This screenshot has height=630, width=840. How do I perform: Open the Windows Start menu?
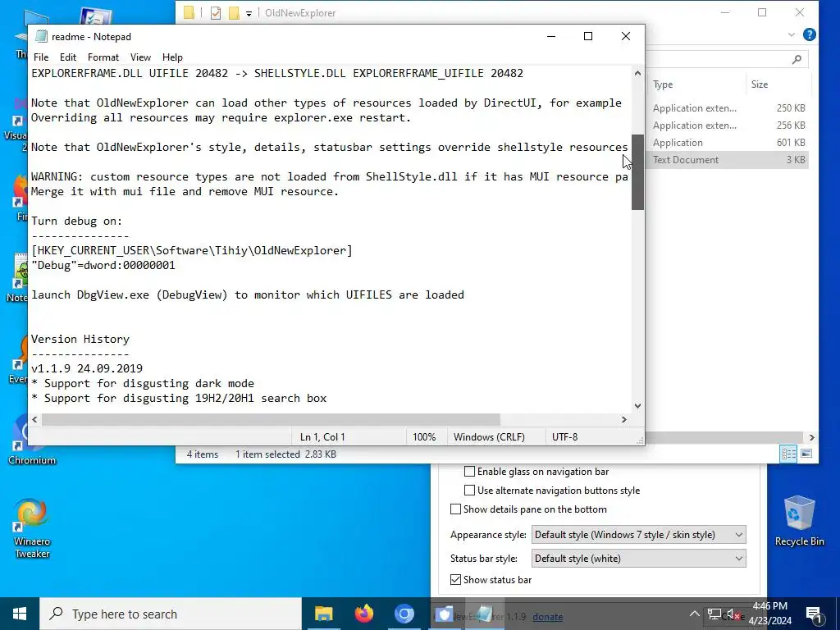click(x=20, y=614)
